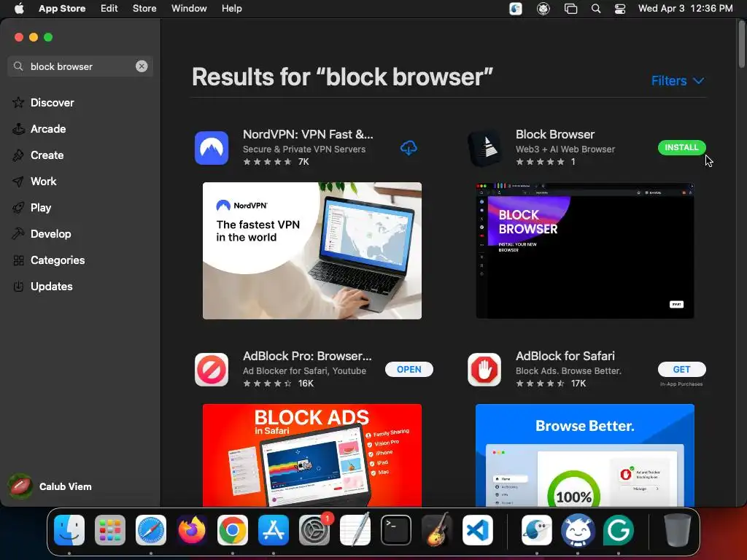Open the Edit menu
Screen dimensions: 747x560
click(109, 9)
